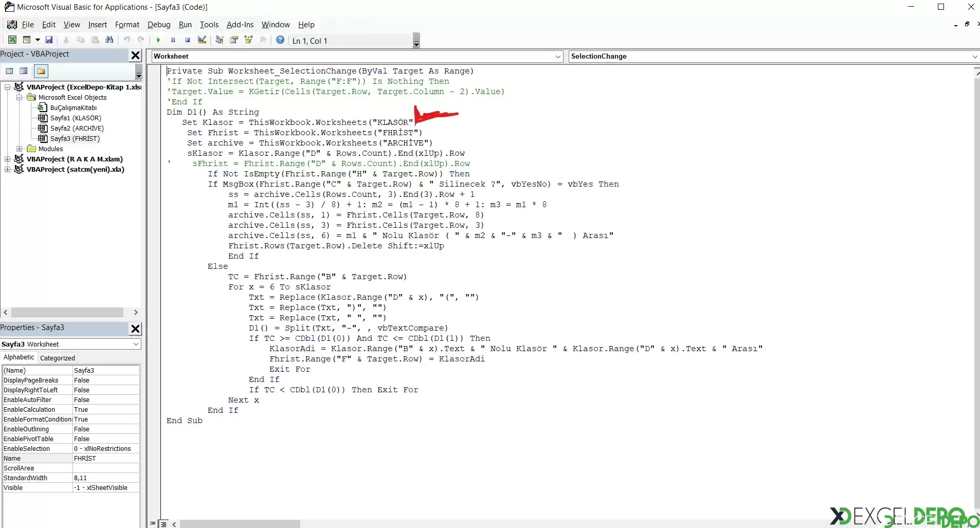The width and height of the screenshot is (980, 528).
Task: Click the Reset stop icon
Action: [188, 40]
